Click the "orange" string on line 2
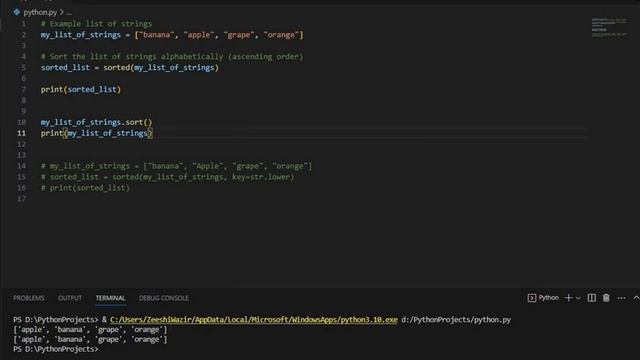Image resolution: width=640 pixels, height=360 pixels. click(x=282, y=35)
